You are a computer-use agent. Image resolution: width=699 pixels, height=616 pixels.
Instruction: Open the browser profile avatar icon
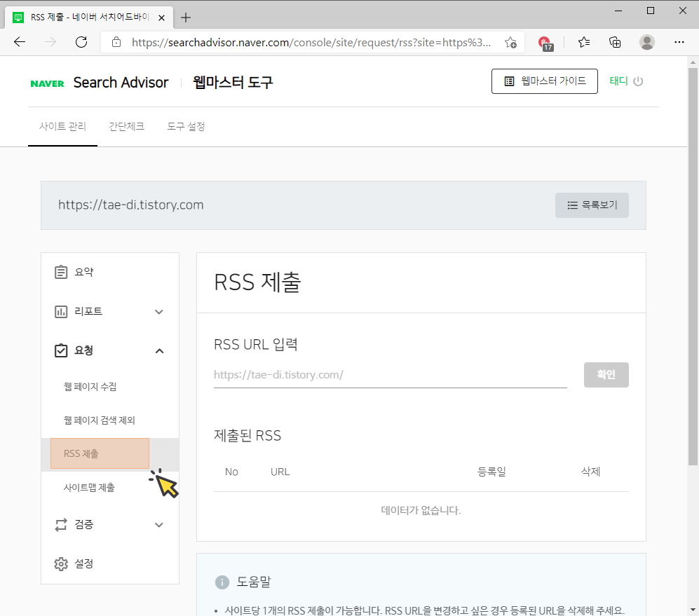coord(646,42)
